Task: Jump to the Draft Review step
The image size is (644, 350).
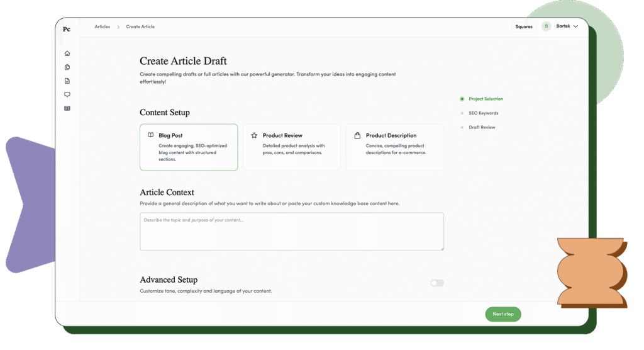Action: 482,127
